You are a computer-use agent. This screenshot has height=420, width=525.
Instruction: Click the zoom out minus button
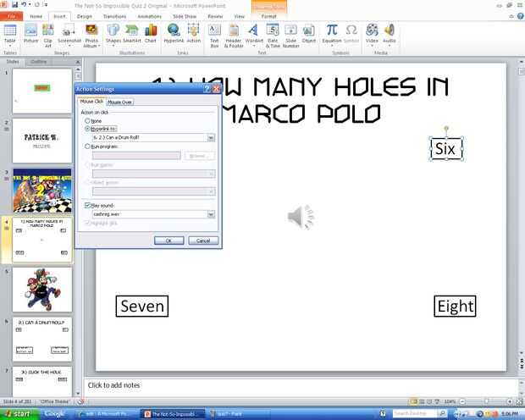pos(462,401)
